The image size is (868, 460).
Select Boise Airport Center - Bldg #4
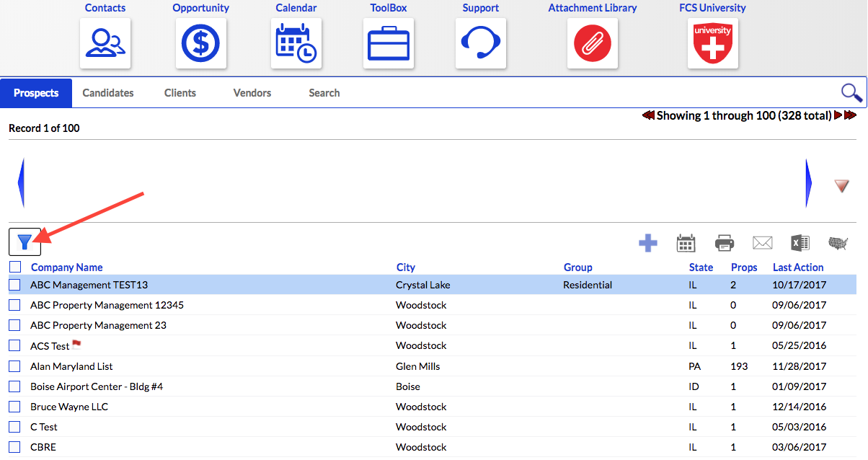pyautogui.click(x=97, y=386)
